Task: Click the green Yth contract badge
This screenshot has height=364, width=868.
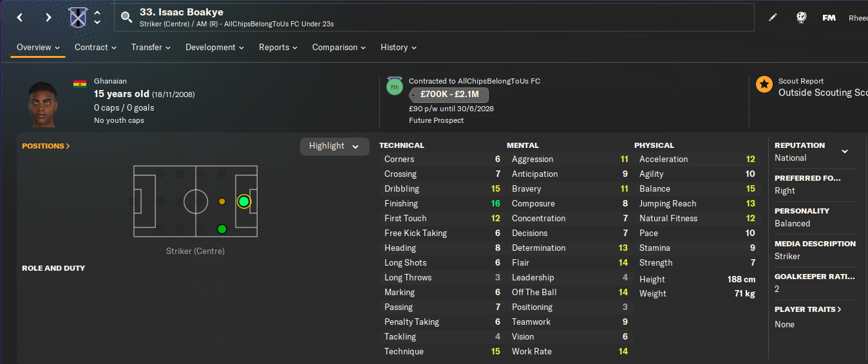Action: (394, 86)
